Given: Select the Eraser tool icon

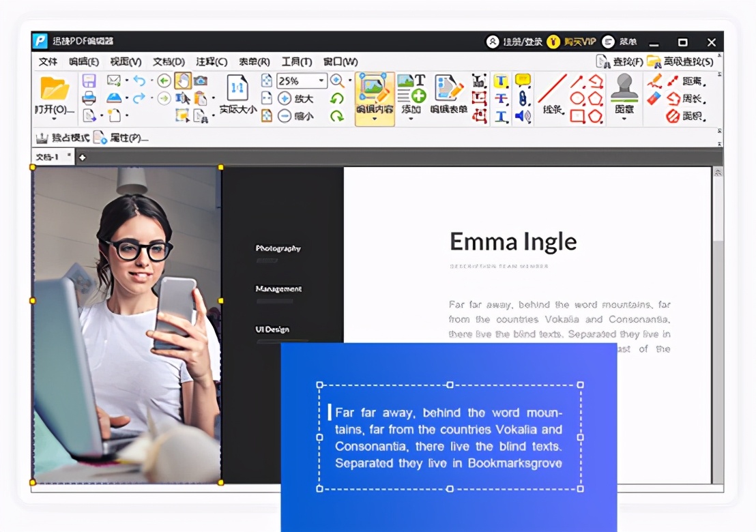Looking at the screenshot, I should [x=654, y=99].
